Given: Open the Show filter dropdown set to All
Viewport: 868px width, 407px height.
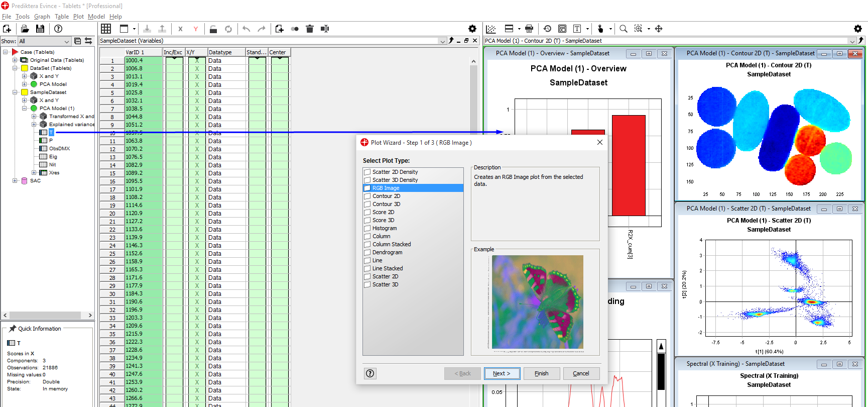Looking at the screenshot, I should 44,41.
